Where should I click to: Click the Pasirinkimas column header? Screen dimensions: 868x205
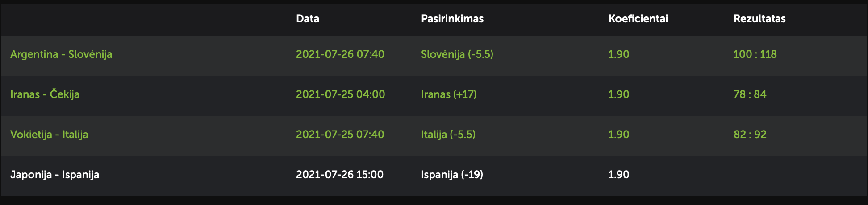click(452, 19)
